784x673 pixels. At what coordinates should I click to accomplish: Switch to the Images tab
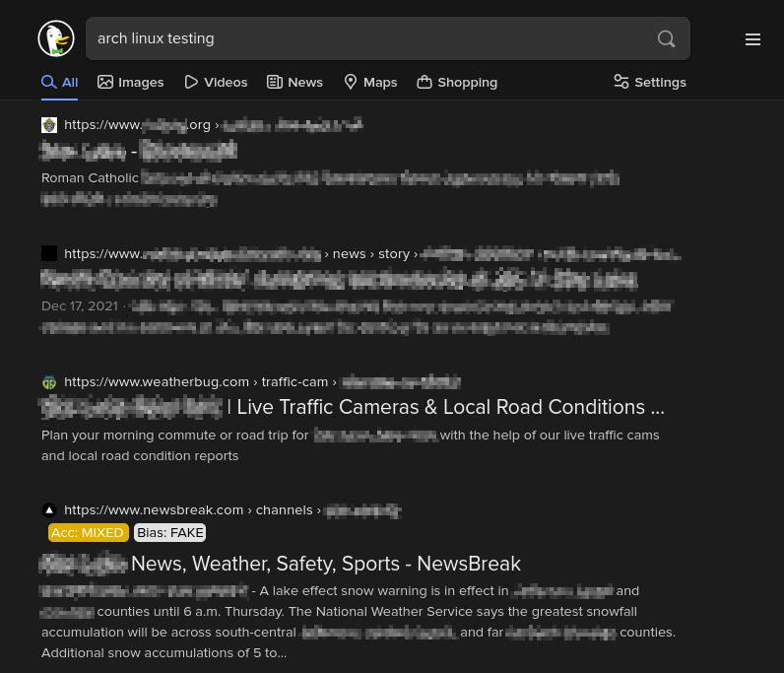tap(130, 82)
